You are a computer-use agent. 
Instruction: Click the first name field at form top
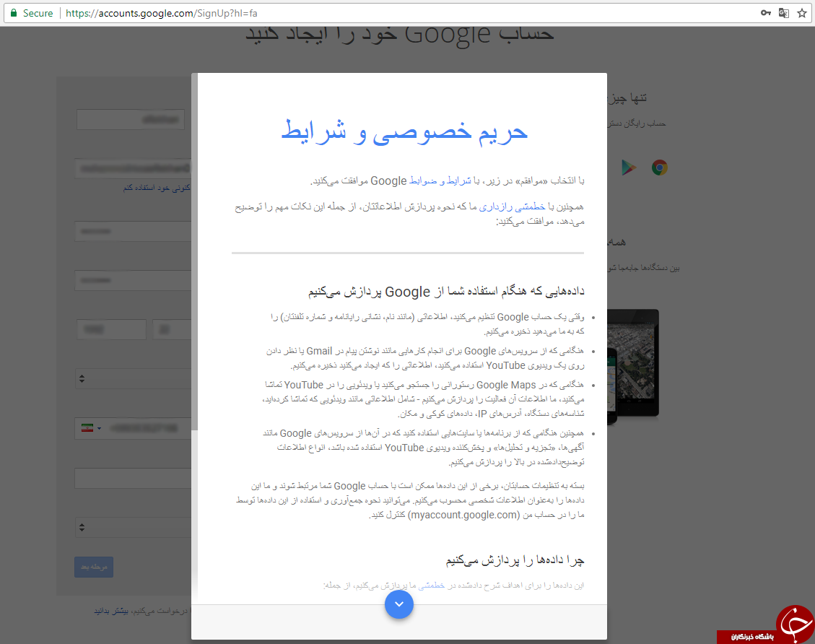(131, 120)
